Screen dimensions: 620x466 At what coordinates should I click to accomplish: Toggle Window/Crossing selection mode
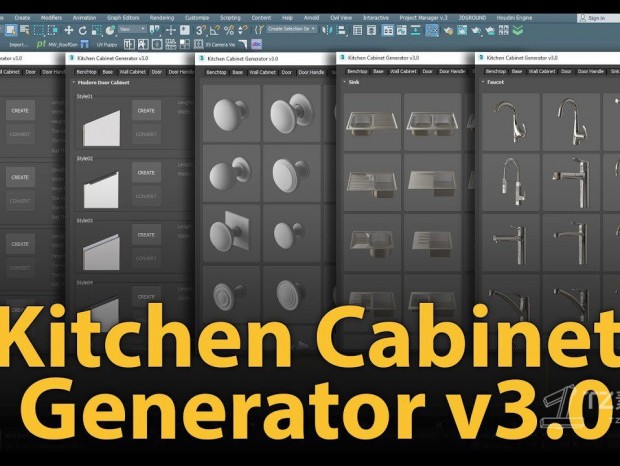(53, 30)
